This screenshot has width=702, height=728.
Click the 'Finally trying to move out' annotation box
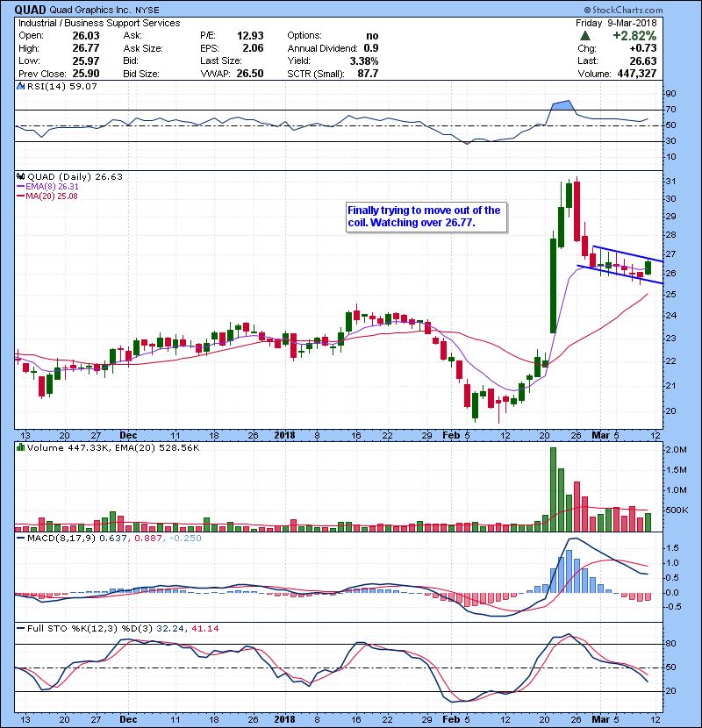coord(426,217)
